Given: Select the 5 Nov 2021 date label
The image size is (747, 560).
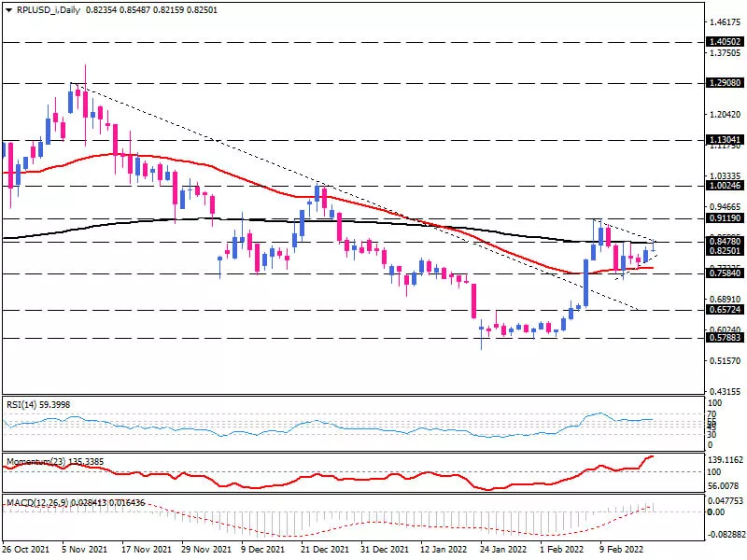Looking at the screenshot, I should pyautogui.click(x=85, y=550).
